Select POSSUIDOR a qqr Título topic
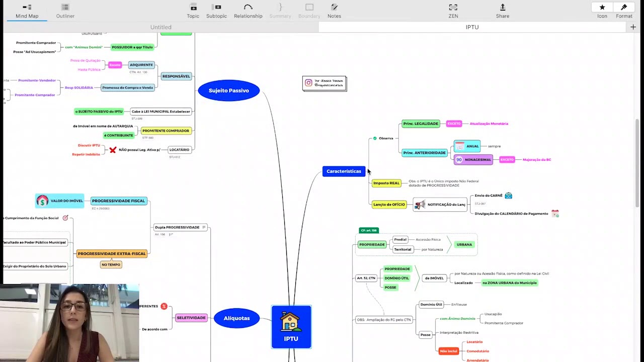 [x=132, y=47]
